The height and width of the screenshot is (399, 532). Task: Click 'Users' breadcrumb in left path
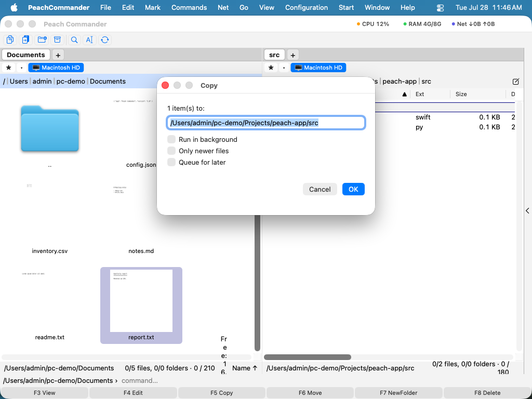click(x=19, y=82)
